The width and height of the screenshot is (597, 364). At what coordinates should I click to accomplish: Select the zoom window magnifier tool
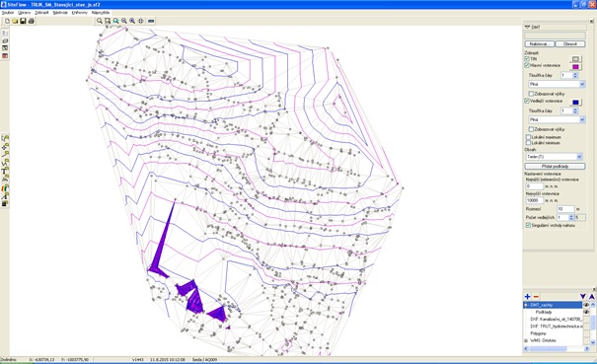click(x=108, y=21)
